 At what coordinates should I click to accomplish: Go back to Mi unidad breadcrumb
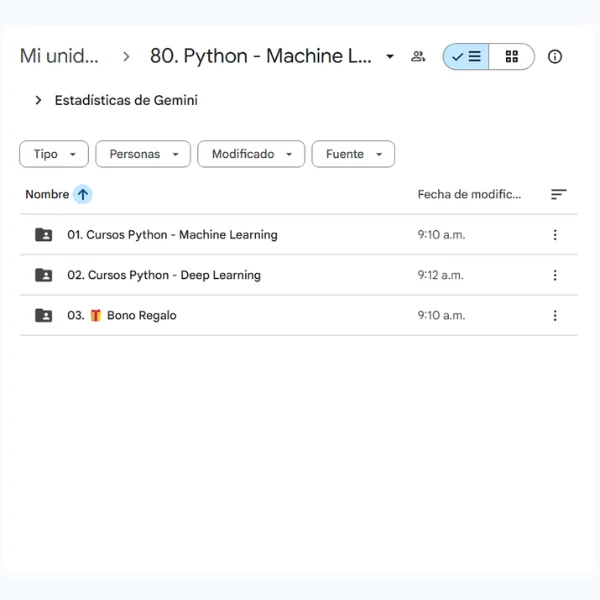[59, 56]
